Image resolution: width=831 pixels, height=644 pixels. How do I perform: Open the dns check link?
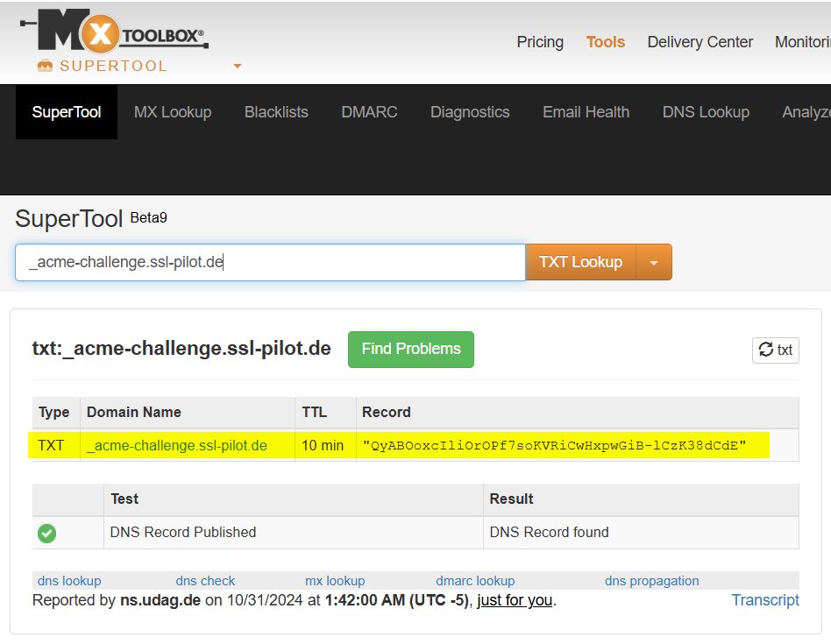pyautogui.click(x=205, y=581)
